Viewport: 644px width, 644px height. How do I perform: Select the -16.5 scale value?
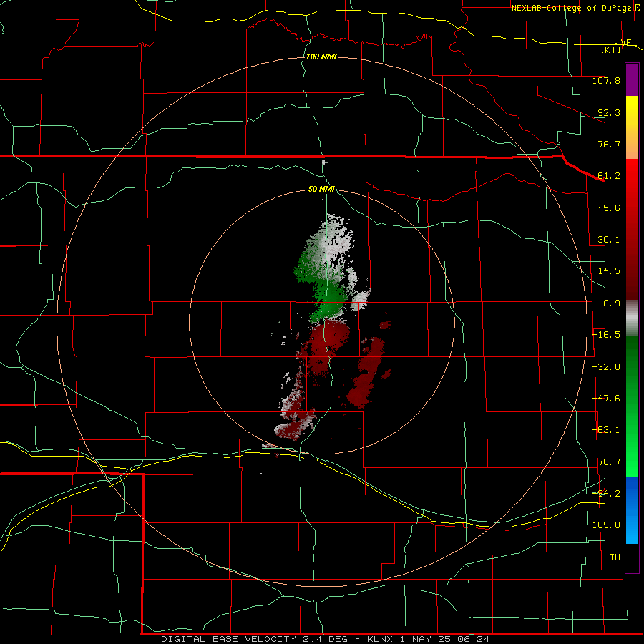tap(607, 335)
